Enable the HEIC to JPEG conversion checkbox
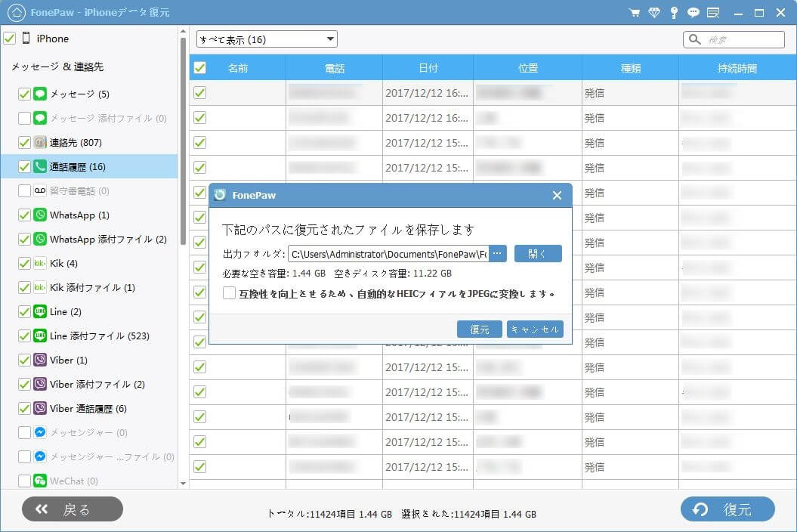This screenshot has height=532, width=797. coord(229,293)
